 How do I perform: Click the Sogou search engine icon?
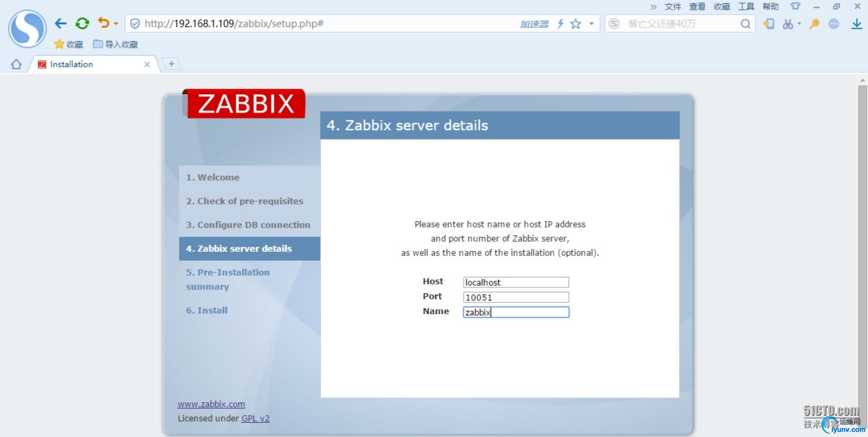point(614,24)
